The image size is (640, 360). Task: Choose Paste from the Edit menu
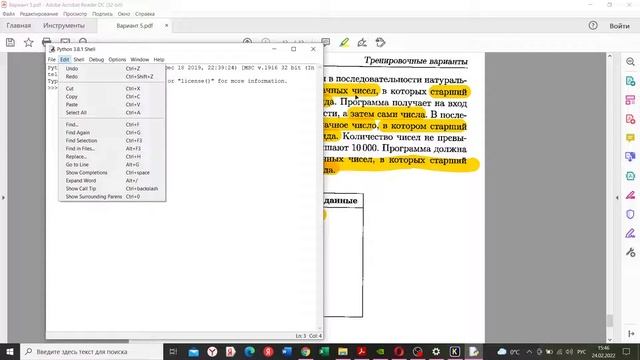click(x=112, y=104)
